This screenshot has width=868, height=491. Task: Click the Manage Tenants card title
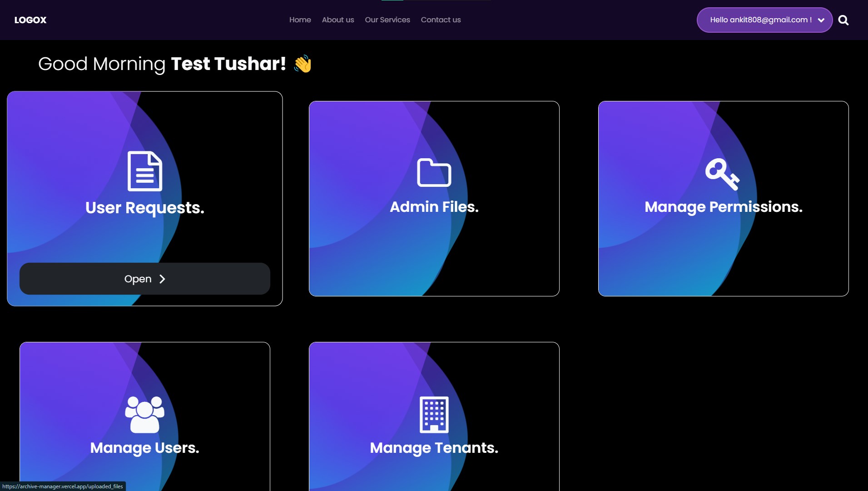434,448
